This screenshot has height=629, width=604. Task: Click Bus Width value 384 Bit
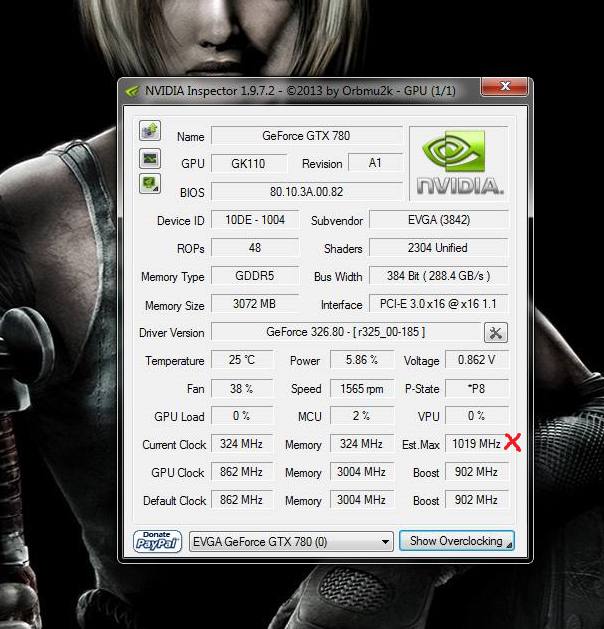tap(439, 276)
